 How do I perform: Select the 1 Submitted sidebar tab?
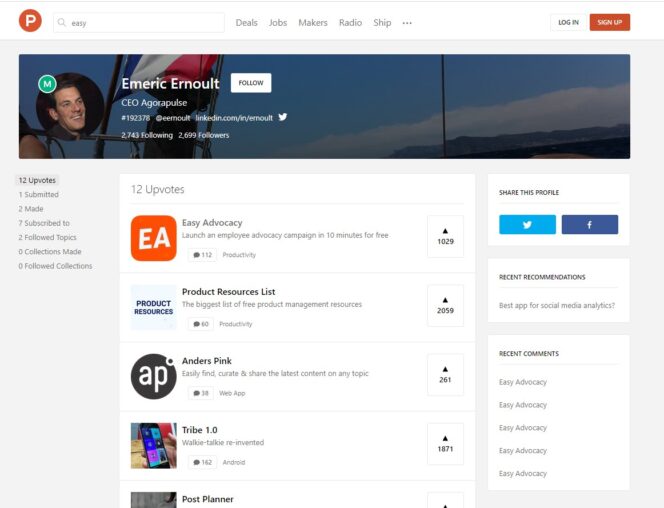click(39, 195)
